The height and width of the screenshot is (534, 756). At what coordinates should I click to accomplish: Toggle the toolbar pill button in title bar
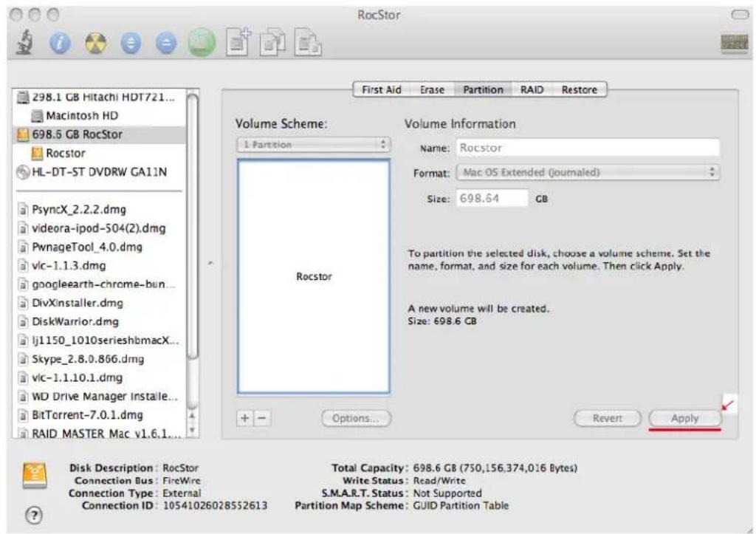coord(740,15)
